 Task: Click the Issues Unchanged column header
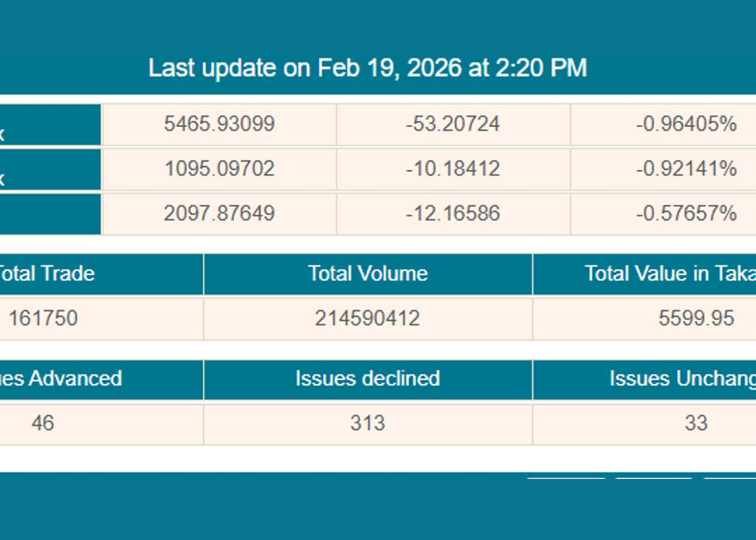[682, 379]
